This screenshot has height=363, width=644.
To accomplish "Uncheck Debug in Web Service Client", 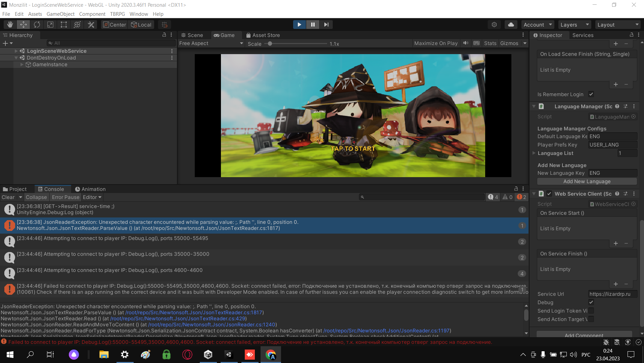I will coord(591,302).
